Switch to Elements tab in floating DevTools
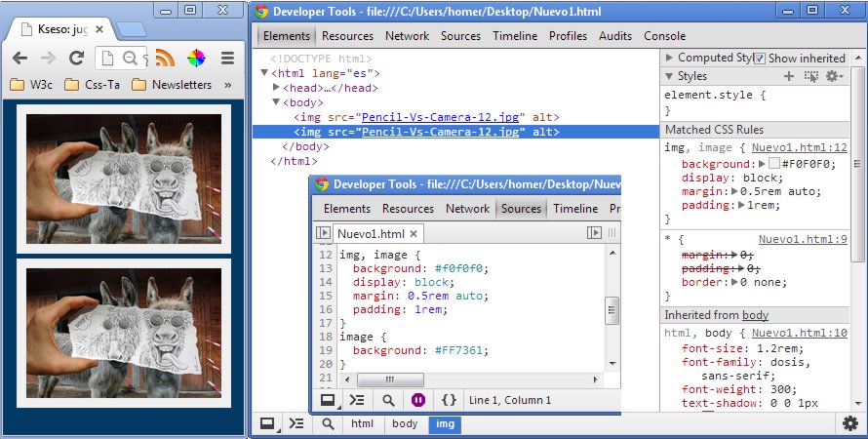Screen dimensions: 868x439 tap(347, 209)
